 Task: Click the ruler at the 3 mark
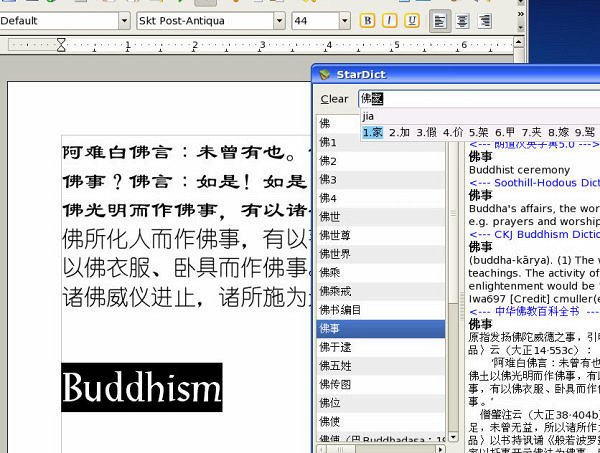(x=262, y=45)
